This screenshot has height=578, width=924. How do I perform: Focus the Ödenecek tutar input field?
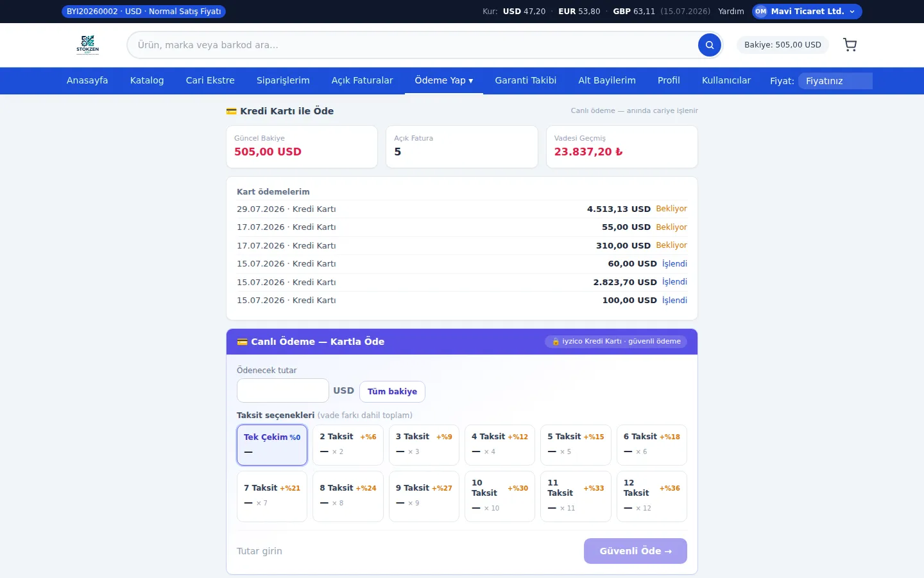283,390
